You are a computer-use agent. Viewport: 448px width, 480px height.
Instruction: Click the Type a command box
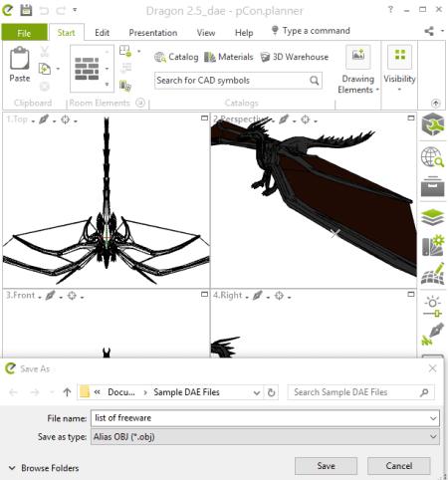pyautogui.click(x=311, y=31)
